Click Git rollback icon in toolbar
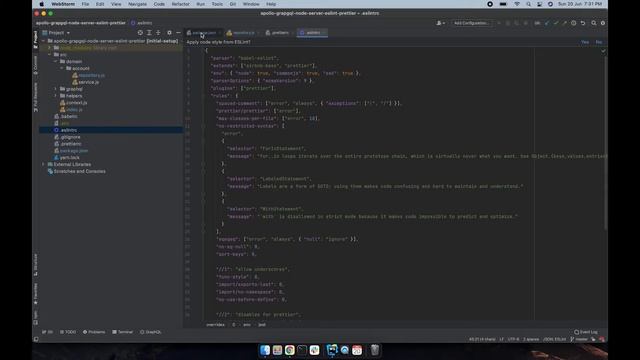Image resolution: width=640 pixels, height=360 pixels. (583, 23)
